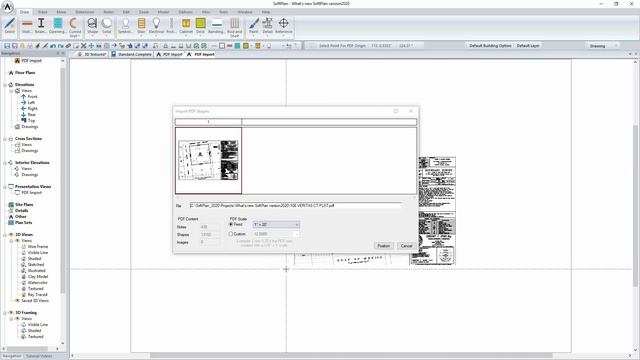This screenshot has width=640, height=360.
Task: Click the Position button in import dialog
Action: 383,246
